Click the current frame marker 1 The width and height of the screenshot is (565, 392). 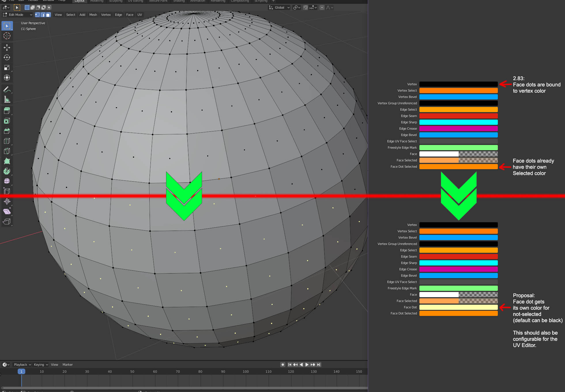point(21,372)
